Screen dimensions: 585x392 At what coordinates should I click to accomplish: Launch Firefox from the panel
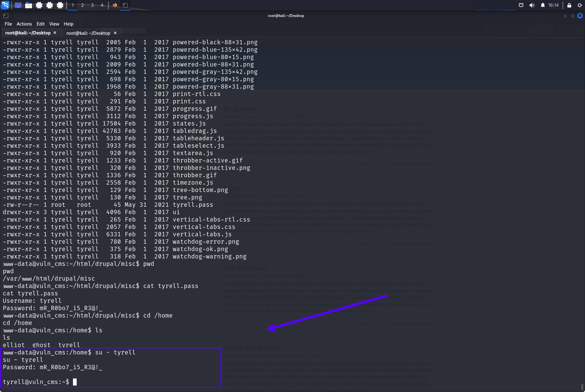[115, 5]
